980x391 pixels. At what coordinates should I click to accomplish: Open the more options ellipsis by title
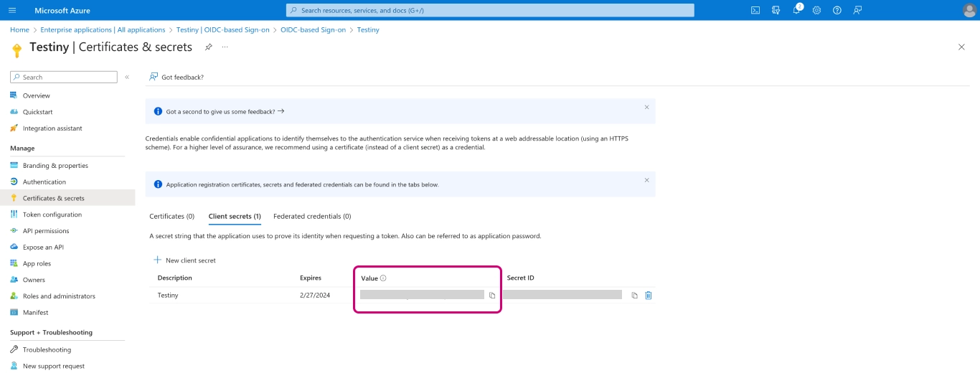point(225,47)
